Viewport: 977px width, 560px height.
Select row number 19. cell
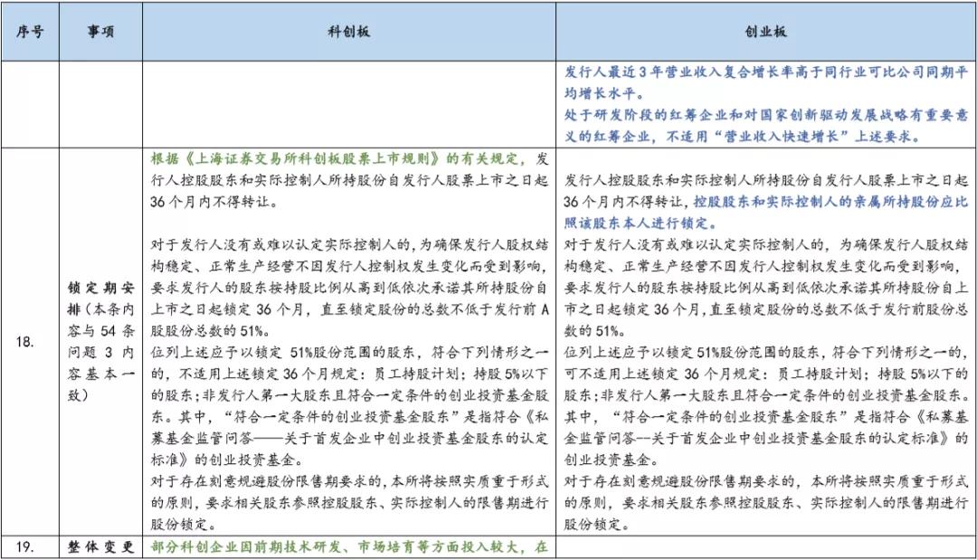coord(30,547)
